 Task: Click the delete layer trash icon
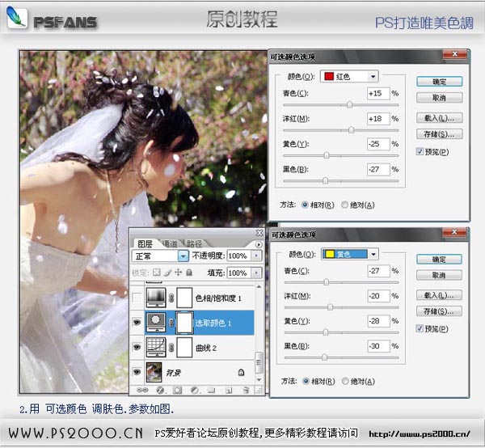pyautogui.click(x=243, y=390)
